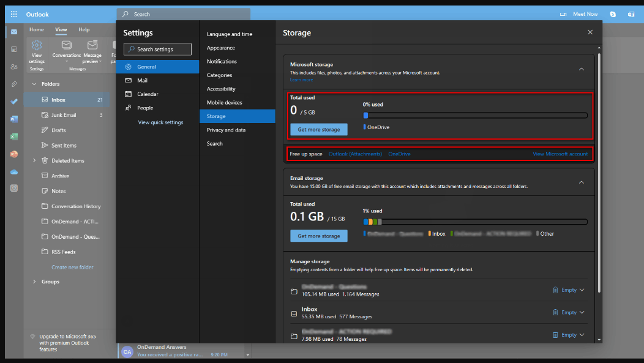Click the Email storage usage bar
The height and width of the screenshot is (363, 644).
(475, 222)
